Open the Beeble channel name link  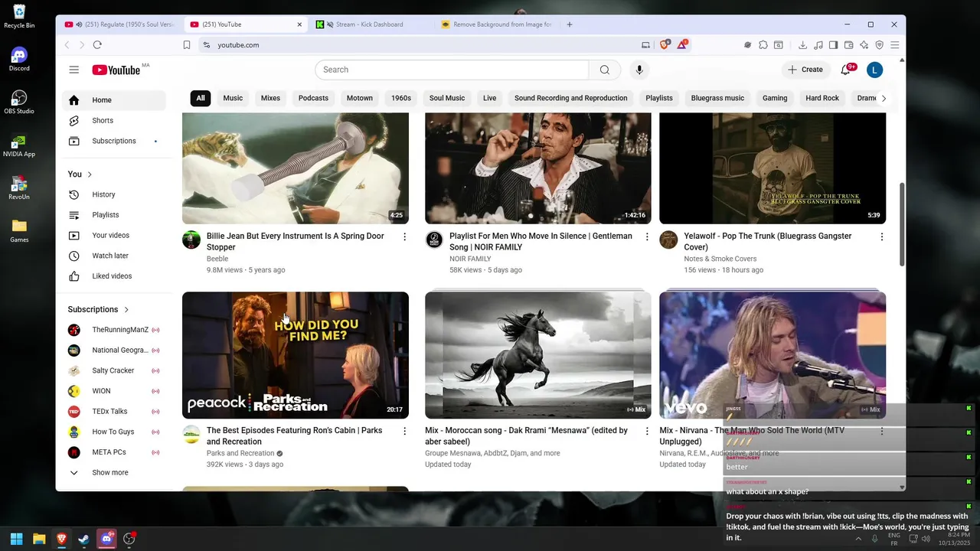[x=217, y=259]
